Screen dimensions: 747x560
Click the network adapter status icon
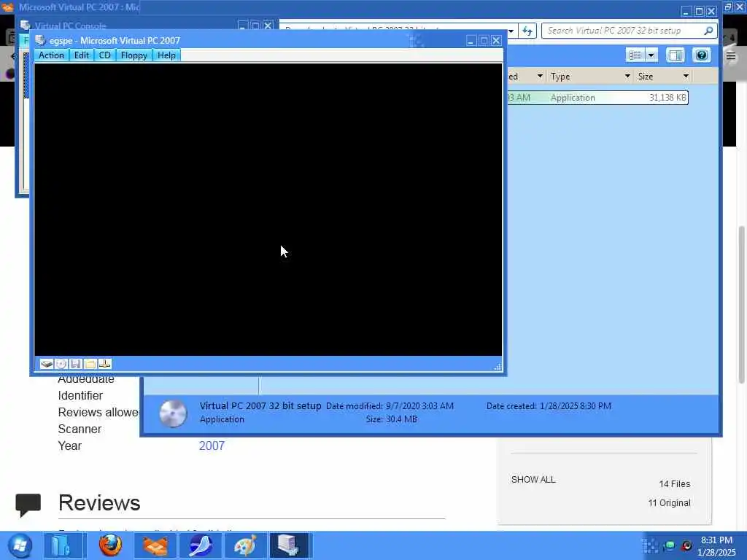click(105, 365)
